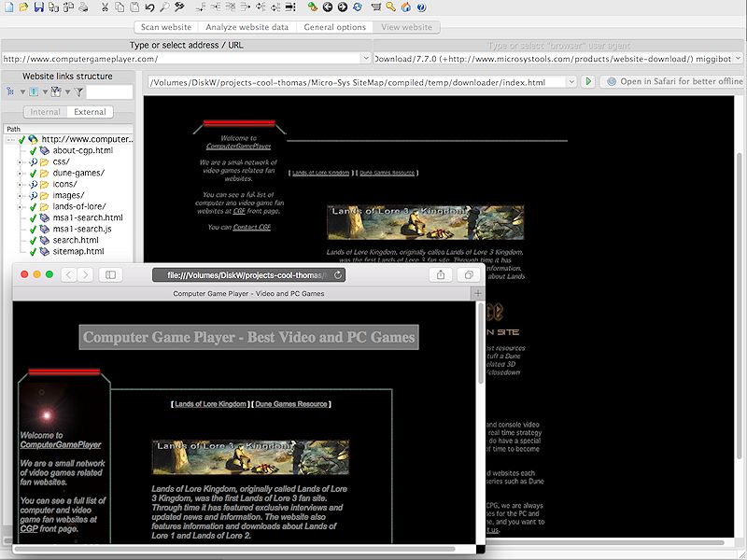Click the golden key registration icon
The width and height of the screenshot is (747, 560).
point(390,7)
